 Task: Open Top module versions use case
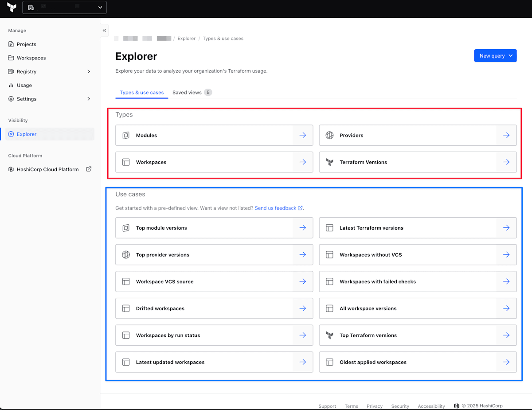(x=214, y=228)
